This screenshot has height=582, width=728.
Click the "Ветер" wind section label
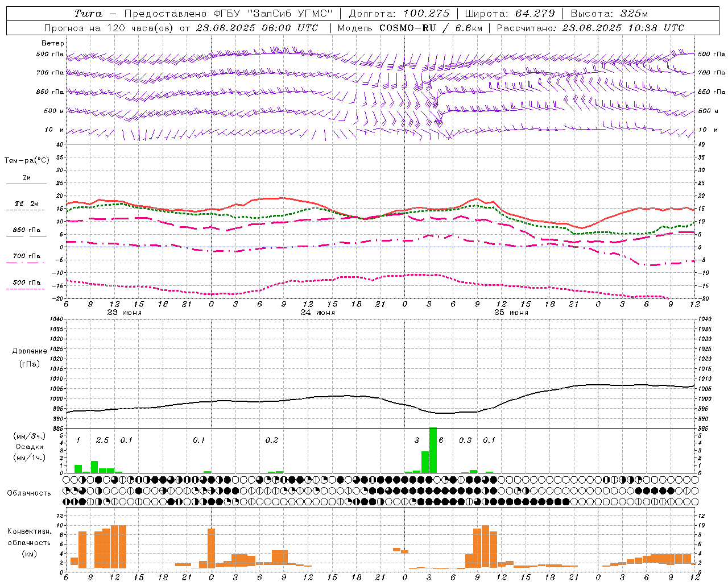[x=53, y=43]
